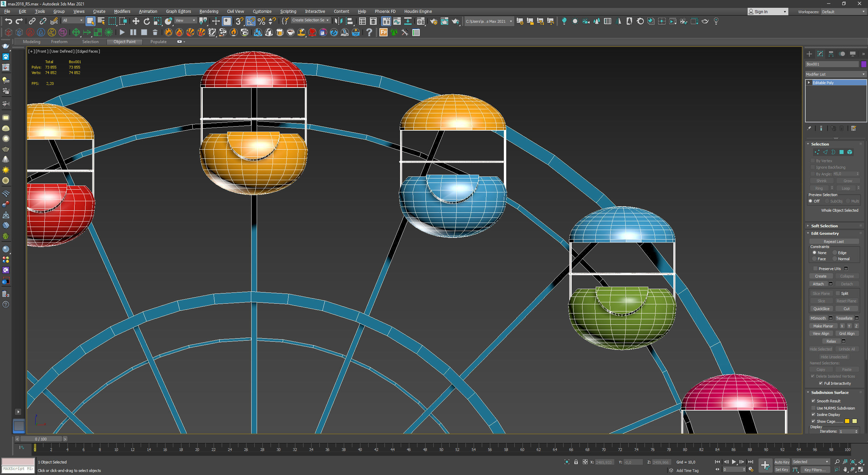868x475 pixels.
Task: Select the Edge constraint radio button
Action: point(835,253)
